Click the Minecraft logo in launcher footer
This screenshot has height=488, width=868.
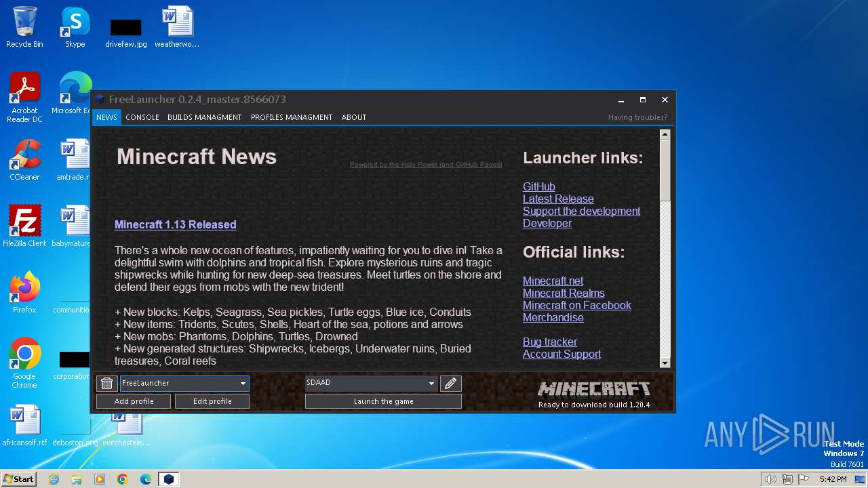[594, 388]
